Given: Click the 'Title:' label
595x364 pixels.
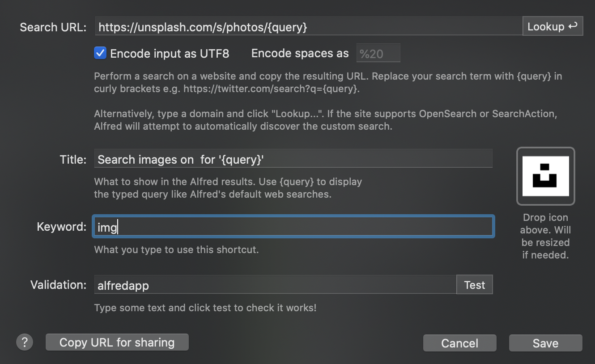Looking at the screenshot, I should click(73, 160).
